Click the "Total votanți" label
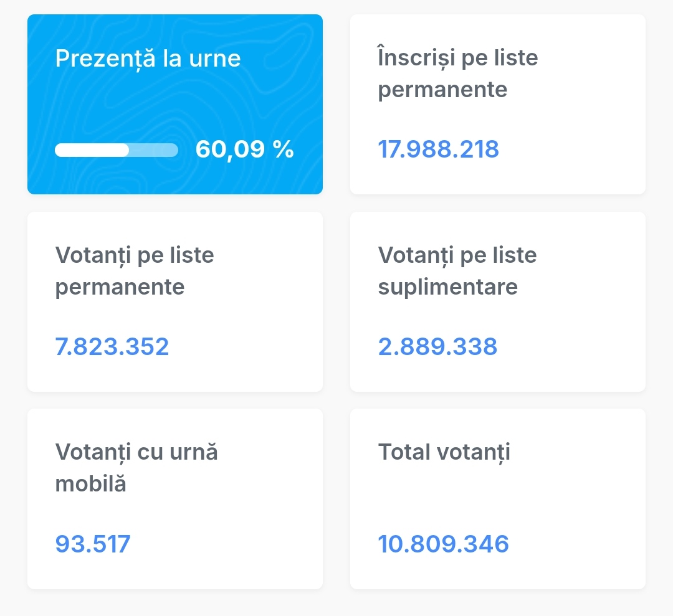673x616 pixels. (444, 452)
